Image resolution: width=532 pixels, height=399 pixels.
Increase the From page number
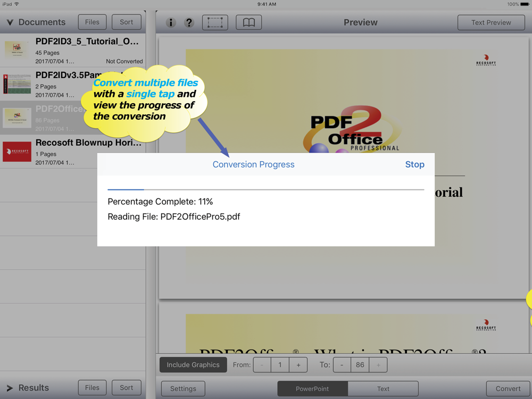coord(298,365)
